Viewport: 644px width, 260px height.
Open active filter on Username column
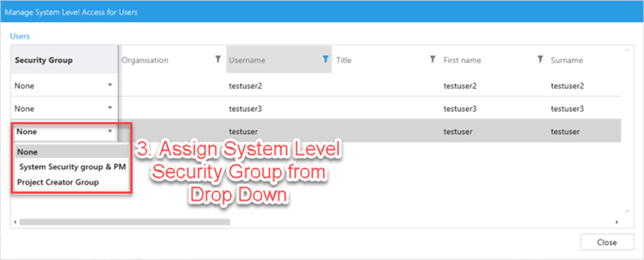coord(326,60)
